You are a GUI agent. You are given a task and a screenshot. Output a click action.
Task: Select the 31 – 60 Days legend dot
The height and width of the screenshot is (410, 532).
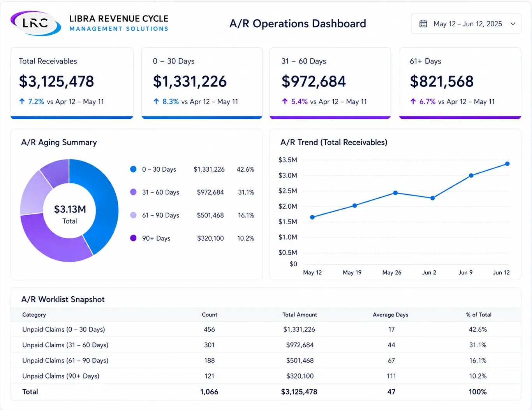tap(133, 192)
